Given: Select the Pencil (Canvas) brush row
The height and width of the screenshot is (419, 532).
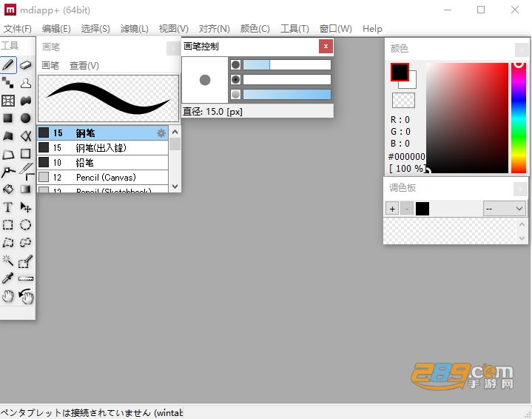Looking at the screenshot, I should 103,177.
